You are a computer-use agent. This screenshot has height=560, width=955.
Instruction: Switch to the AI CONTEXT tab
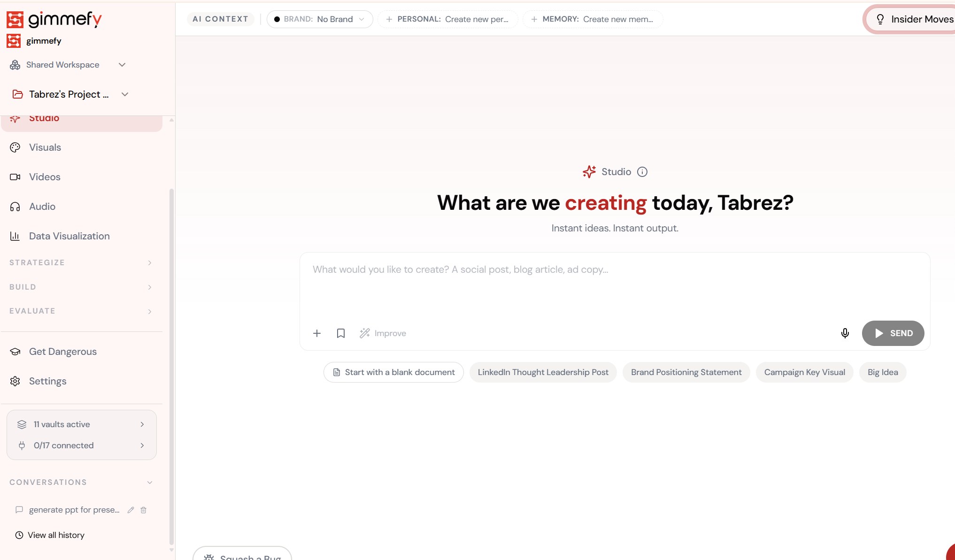pos(220,19)
